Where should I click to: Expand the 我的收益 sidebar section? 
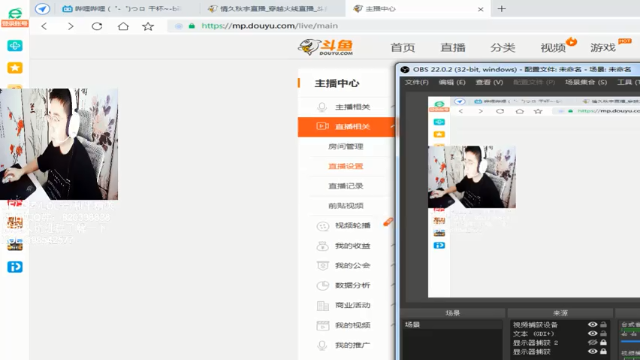pyautogui.click(x=393, y=245)
